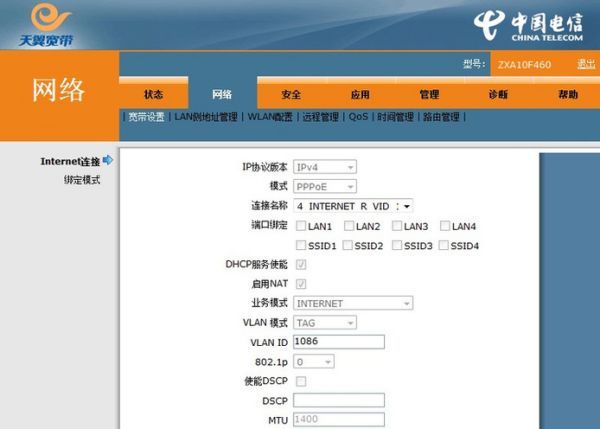Toggle the DHCP服务使能 checkbox
Screen dimensions: 600x429
pyautogui.click(x=301, y=264)
